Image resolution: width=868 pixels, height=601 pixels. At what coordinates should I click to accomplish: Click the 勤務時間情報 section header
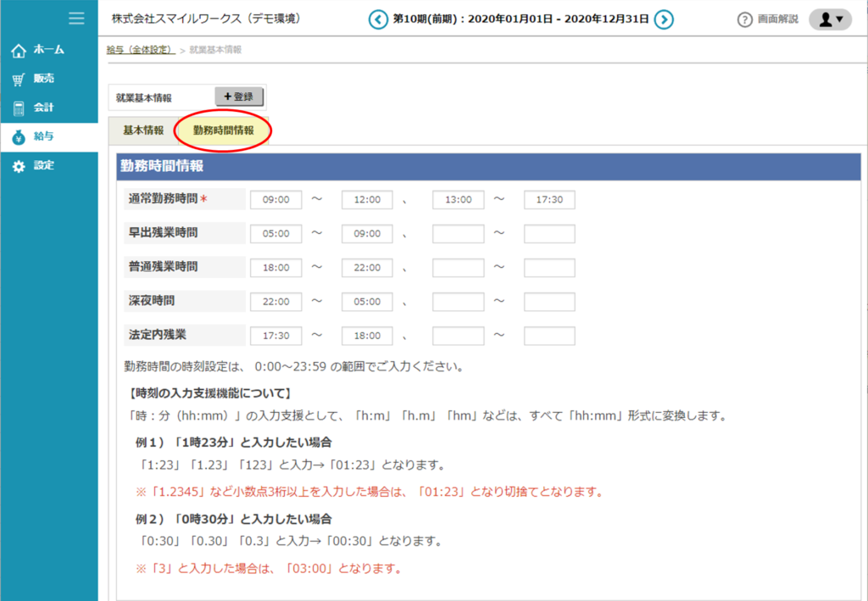pos(488,167)
